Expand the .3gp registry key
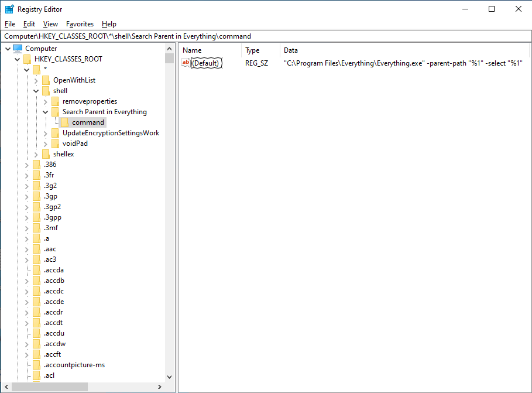This screenshot has height=393, width=532. click(27, 196)
